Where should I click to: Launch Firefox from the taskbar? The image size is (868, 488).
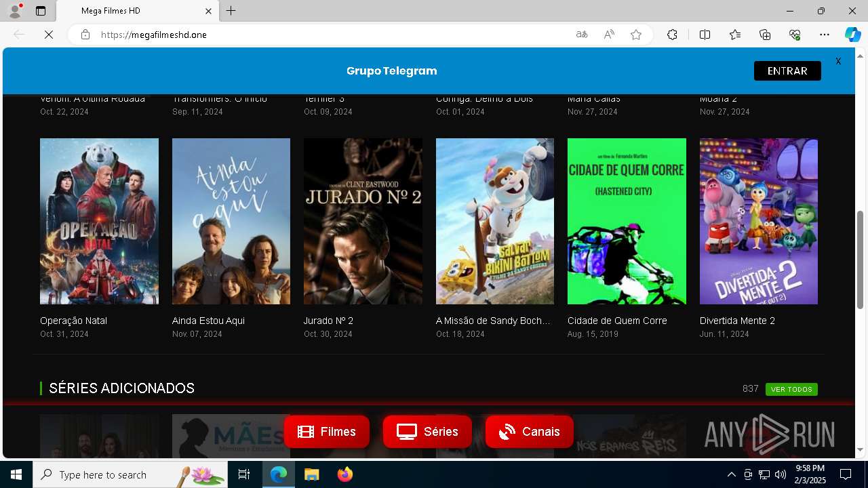pos(344,474)
